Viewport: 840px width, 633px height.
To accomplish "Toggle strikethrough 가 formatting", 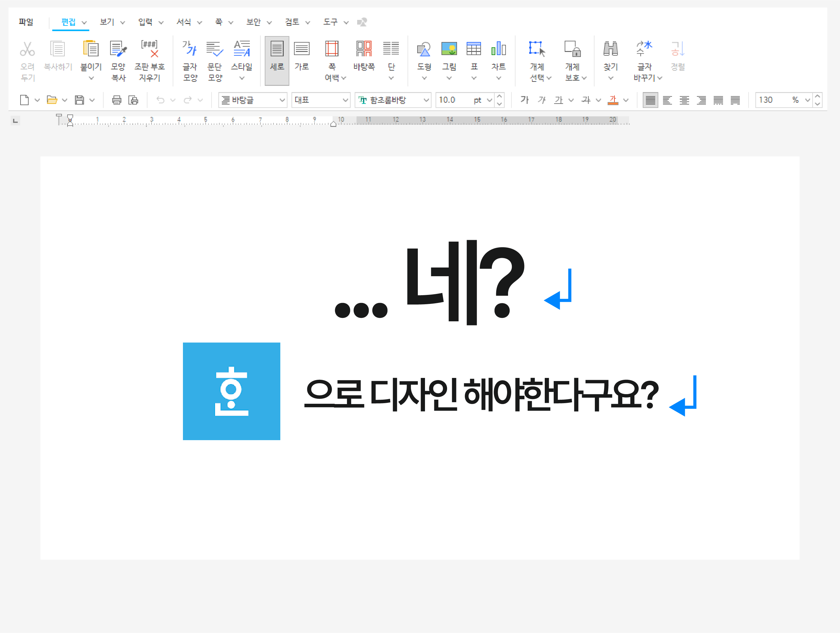I will click(x=586, y=100).
